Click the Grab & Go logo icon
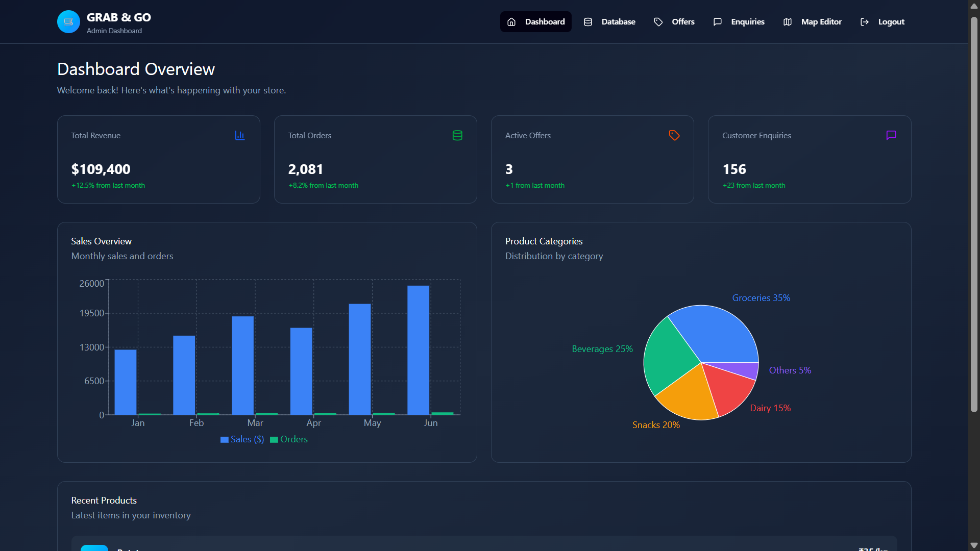 click(x=68, y=21)
